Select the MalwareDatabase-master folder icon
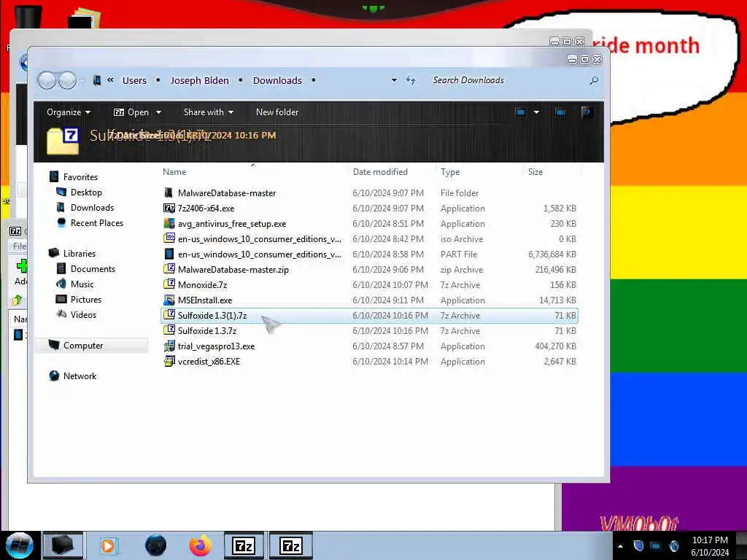747x560 pixels. click(169, 192)
